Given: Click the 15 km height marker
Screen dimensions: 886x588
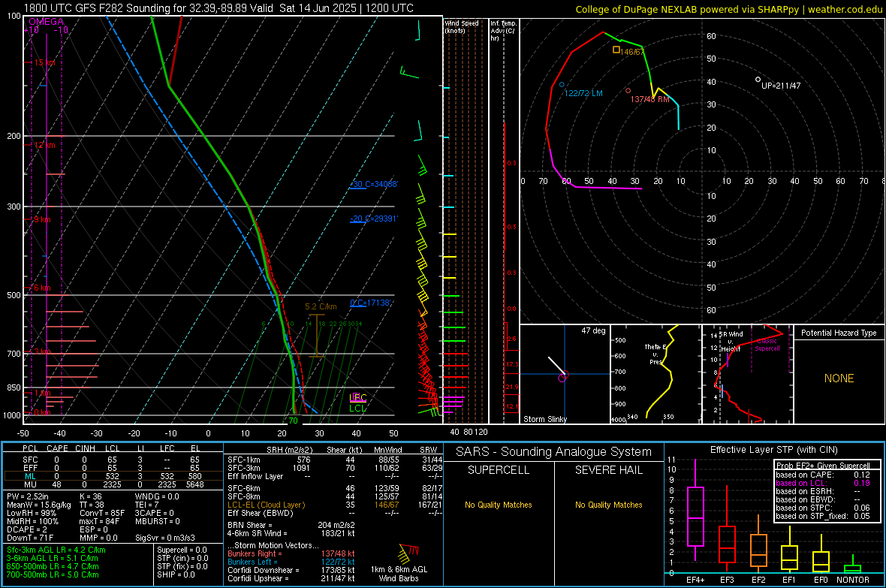Looking at the screenshot, I should pyautogui.click(x=44, y=63).
